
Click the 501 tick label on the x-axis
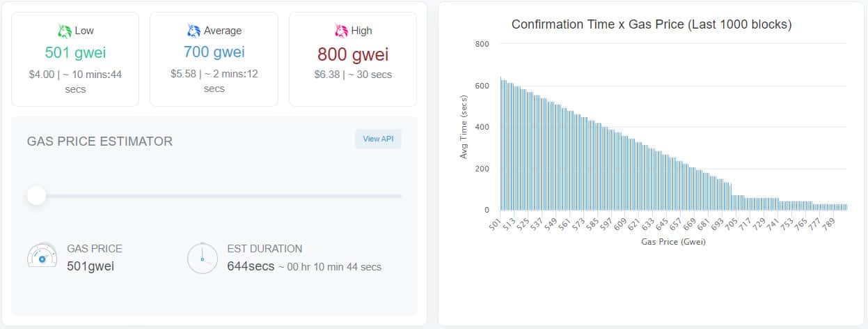[495, 224]
